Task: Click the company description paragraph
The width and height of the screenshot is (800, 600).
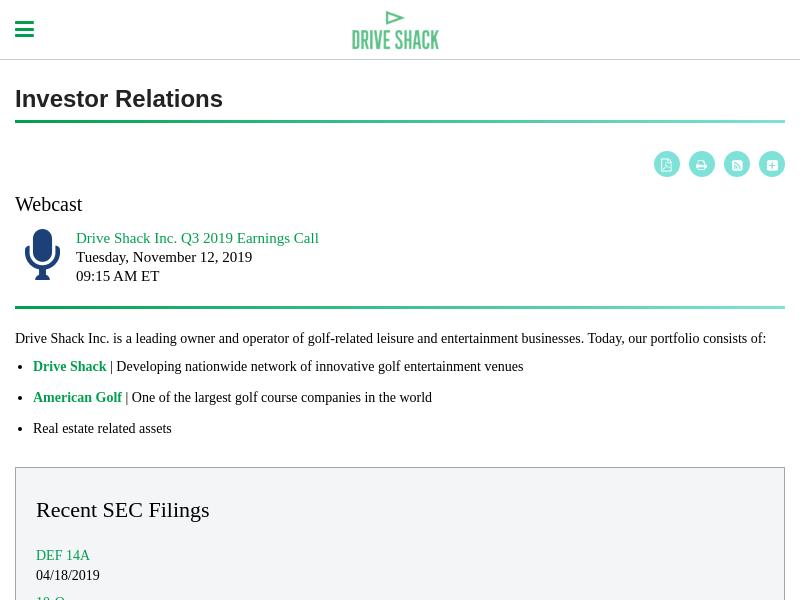Action: click(x=390, y=338)
